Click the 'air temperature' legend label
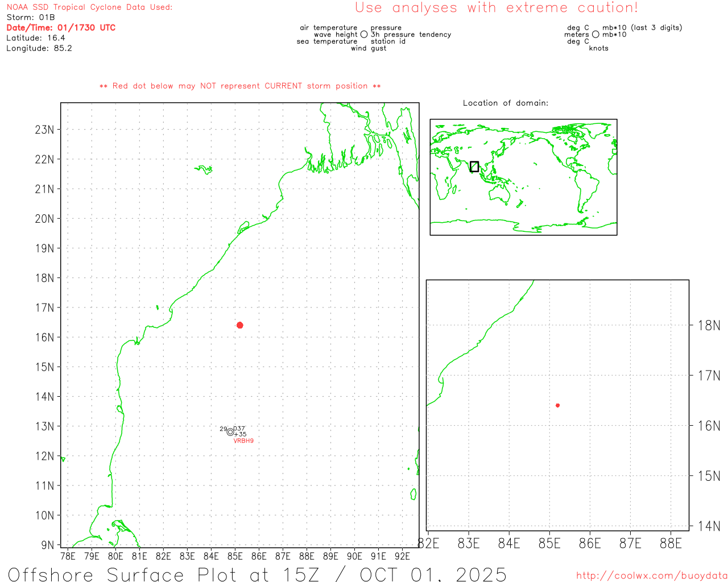This screenshot has height=582, width=728. 329,28
